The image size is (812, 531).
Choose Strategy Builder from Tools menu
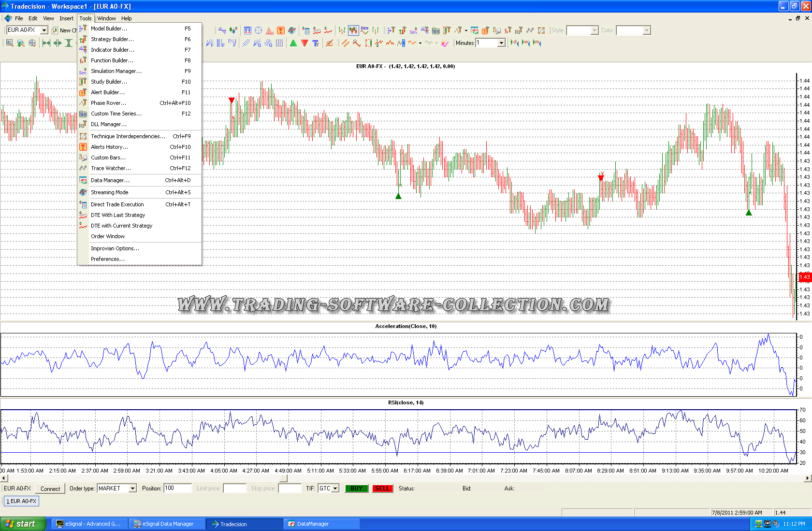112,39
